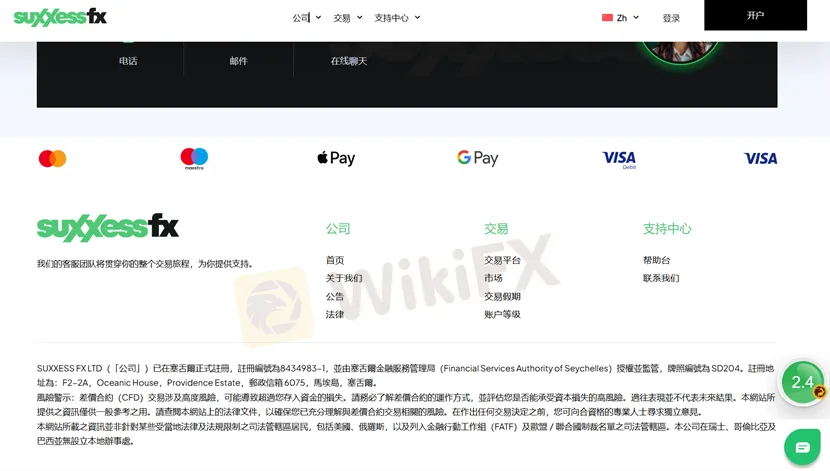The height and width of the screenshot is (471, 830).
Task: Open the 公司 dropdown menu in header
Action: coord(306,17)
